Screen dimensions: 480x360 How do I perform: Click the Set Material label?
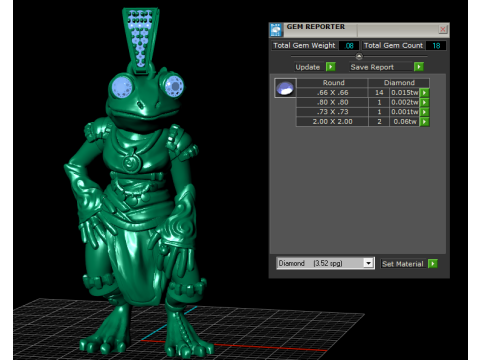click(403, 264)
